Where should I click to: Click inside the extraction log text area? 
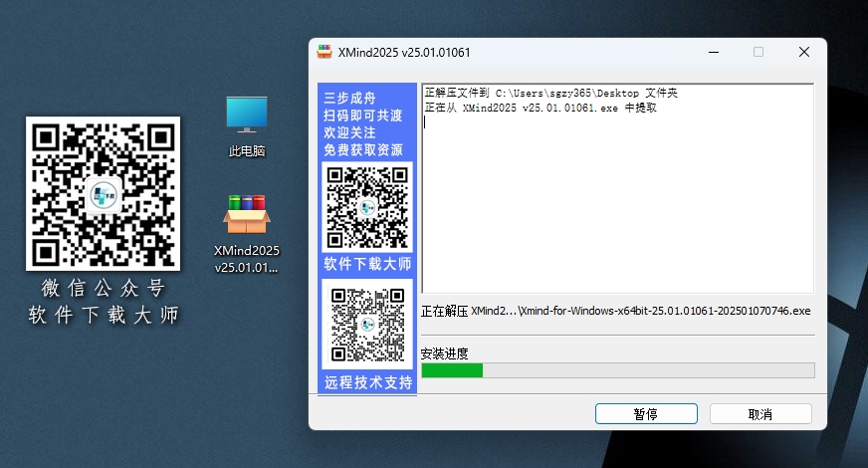click(618, 188)
